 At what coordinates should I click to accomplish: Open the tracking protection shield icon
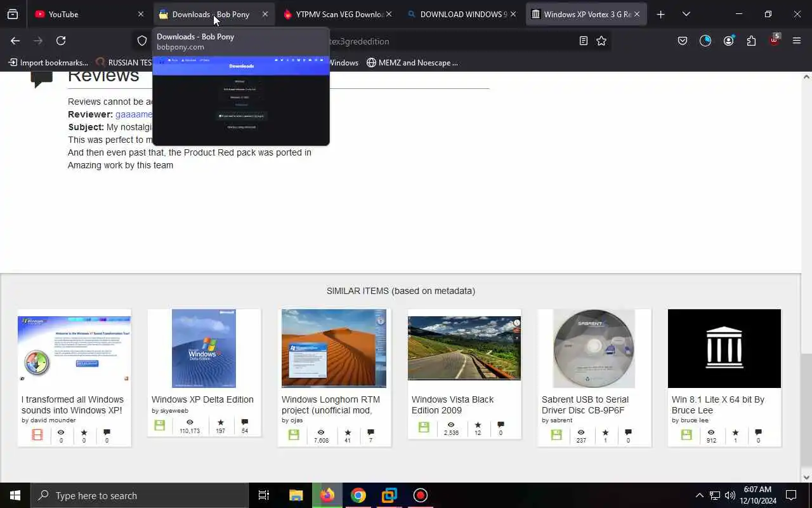142,41
